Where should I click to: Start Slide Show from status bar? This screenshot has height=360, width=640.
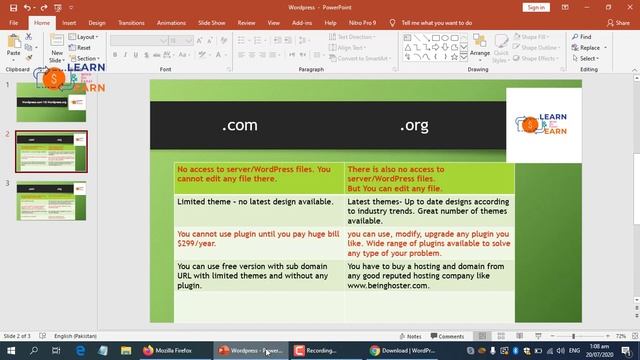click(x=538, y=336)
